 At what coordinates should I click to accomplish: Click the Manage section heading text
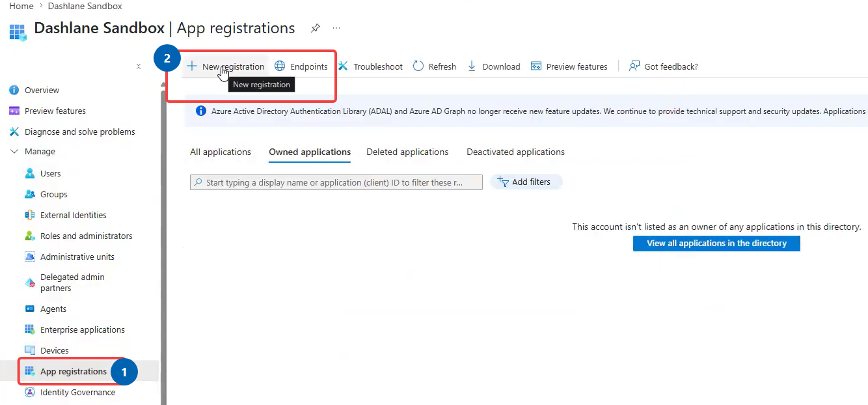click(40, 151)
